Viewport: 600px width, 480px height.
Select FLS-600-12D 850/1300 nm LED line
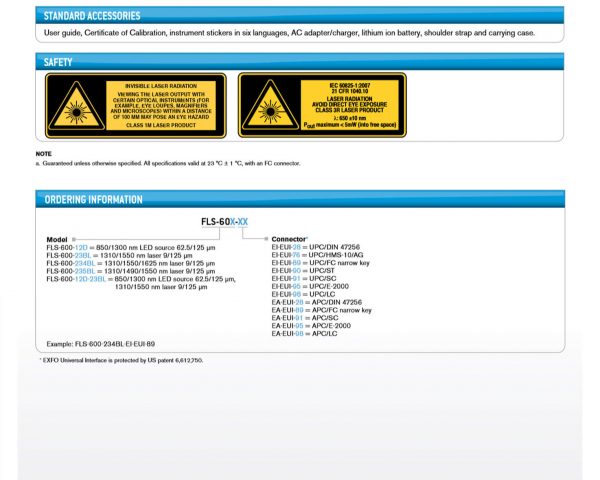coord(131,248)
